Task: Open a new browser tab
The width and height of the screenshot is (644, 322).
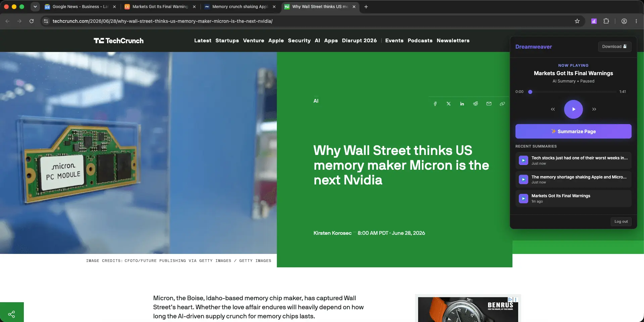Action: point(366,7)
